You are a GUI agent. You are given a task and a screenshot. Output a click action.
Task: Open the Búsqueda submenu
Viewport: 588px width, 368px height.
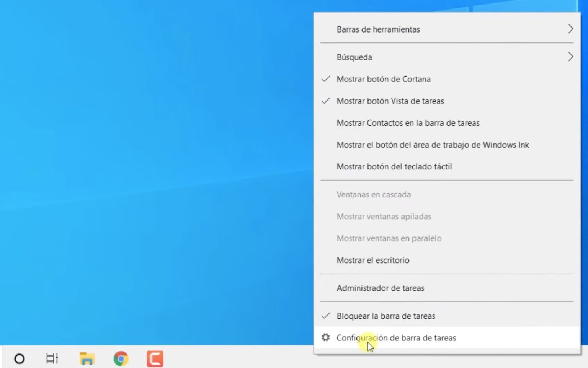(x=354, y=57)
